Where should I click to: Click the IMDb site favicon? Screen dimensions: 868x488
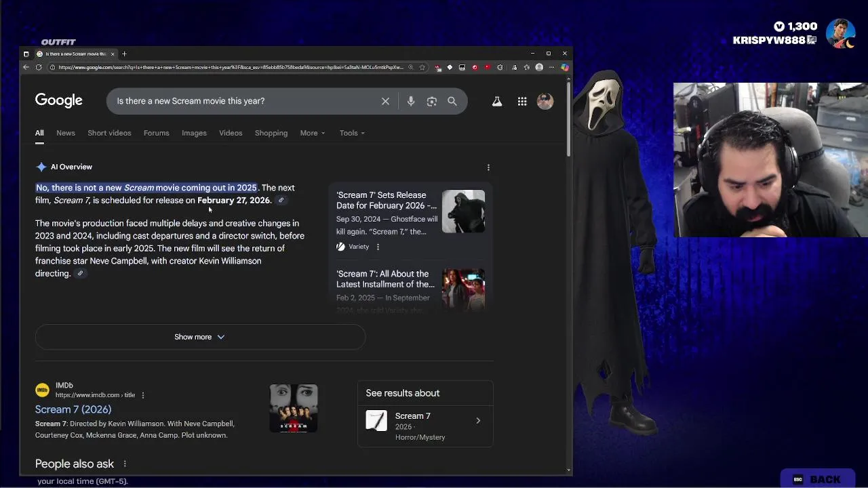pyautogui.click(x=43, y=390)
